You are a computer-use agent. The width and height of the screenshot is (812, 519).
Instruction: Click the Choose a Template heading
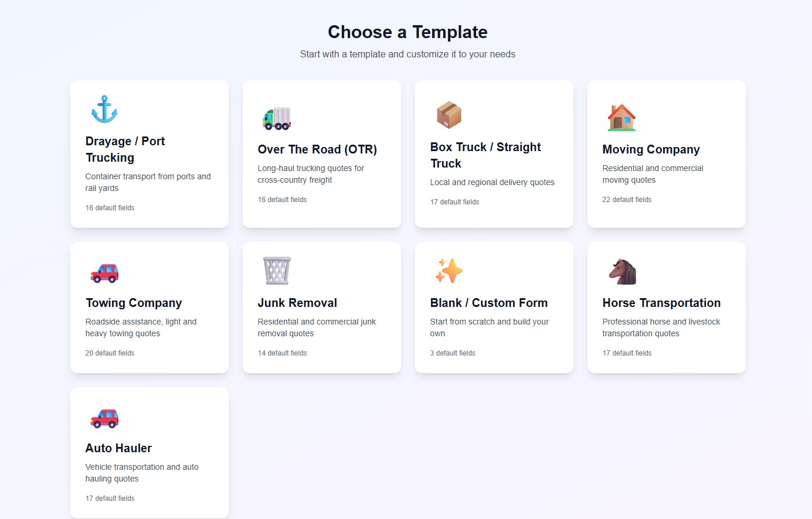[x=407, y=32]
